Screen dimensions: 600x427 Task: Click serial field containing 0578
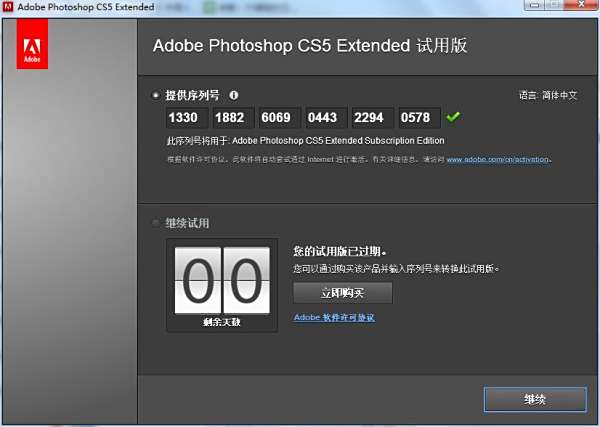[419, 117]
